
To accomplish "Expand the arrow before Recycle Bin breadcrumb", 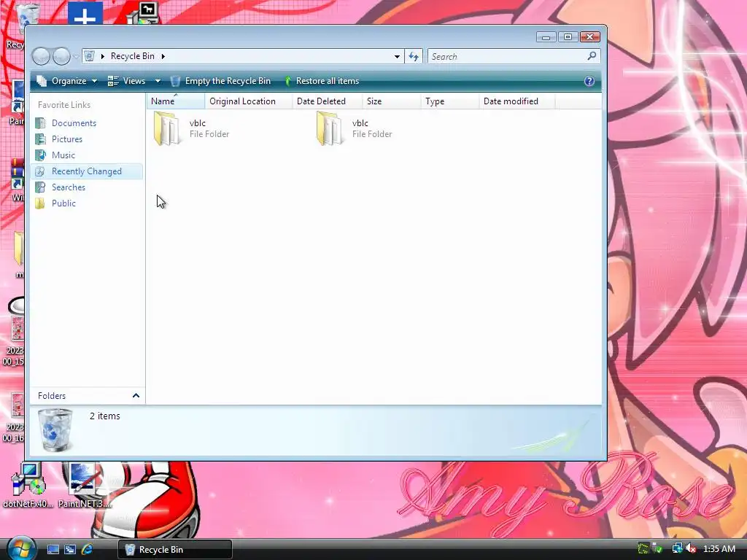I will [x=102, y=56].
